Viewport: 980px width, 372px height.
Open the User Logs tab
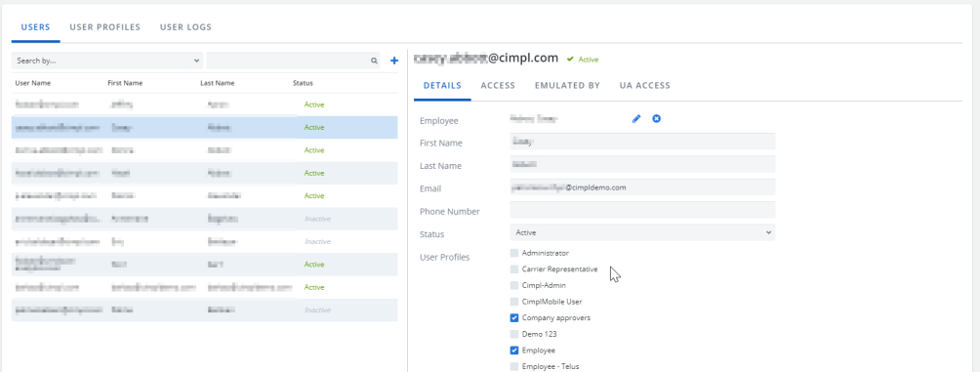[185, 27]
